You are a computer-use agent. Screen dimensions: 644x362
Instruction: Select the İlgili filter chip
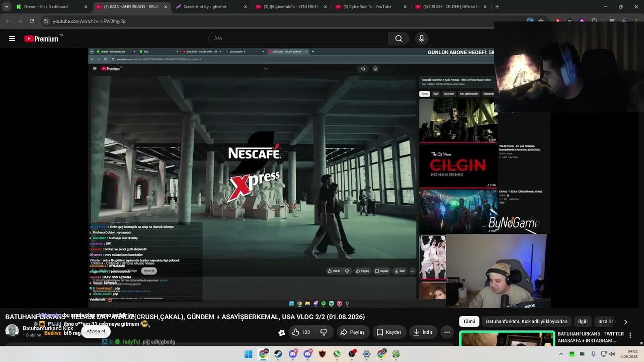[x=583, y=322]
